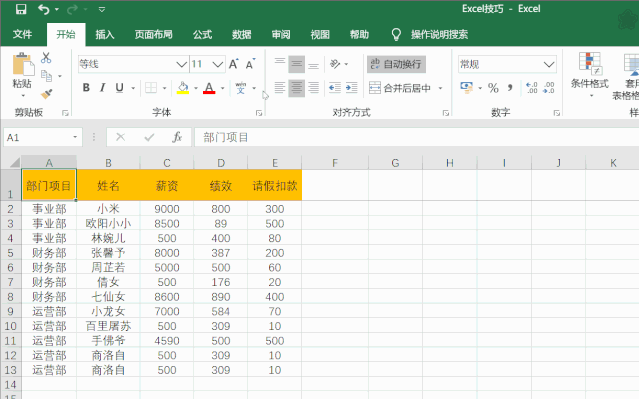Toggle underline formatting
639x399 pixels.
coord(119,88)
